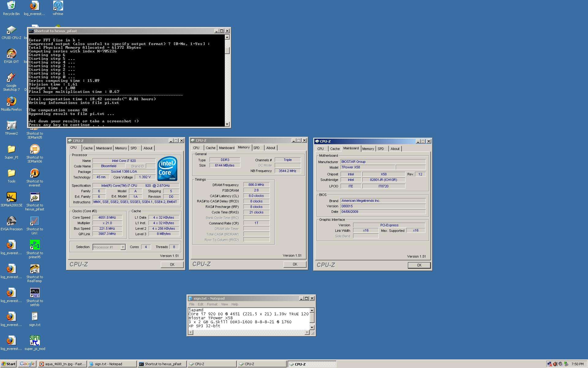Switch to SPD tab in first CPU-Z window

point(134,148)
